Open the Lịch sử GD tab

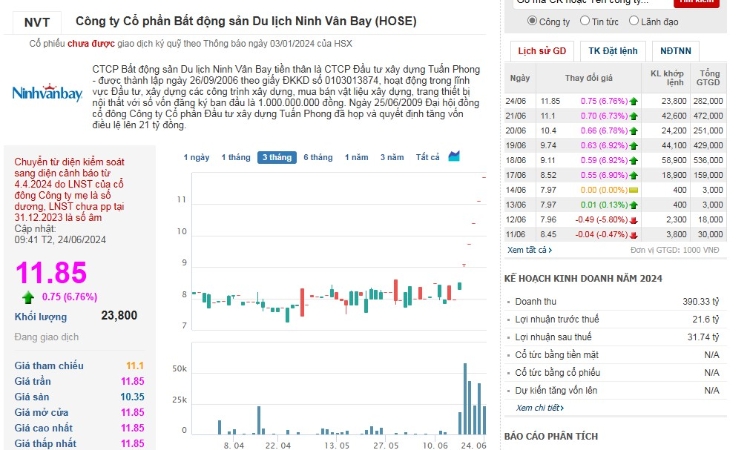[x=541, y=51]
